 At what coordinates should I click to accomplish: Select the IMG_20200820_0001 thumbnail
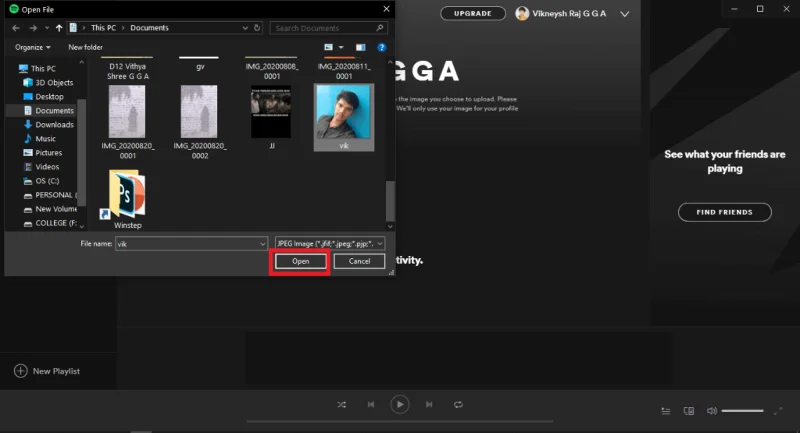pos(127,112)
